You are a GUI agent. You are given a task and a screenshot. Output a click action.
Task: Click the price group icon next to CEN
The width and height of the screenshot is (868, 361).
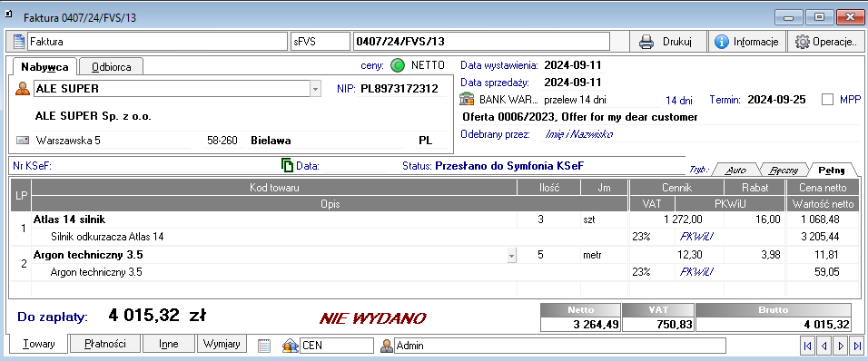point(290,346)
